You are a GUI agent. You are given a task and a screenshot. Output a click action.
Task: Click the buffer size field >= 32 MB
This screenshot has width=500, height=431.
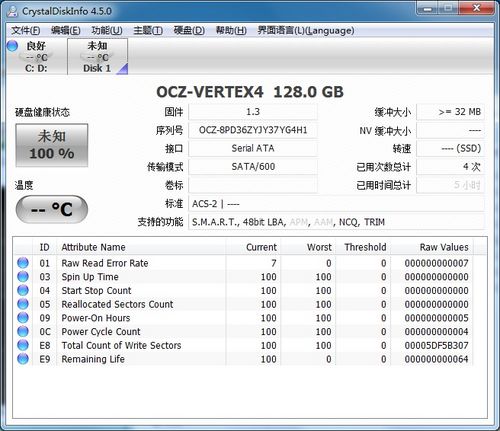click(x=451, y=112)
